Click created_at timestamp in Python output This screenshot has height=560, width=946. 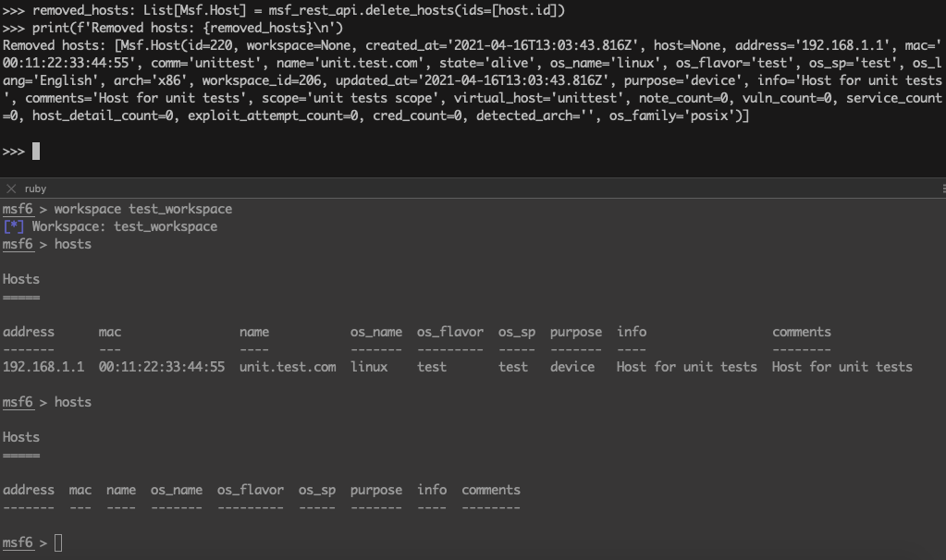point(502,45)
